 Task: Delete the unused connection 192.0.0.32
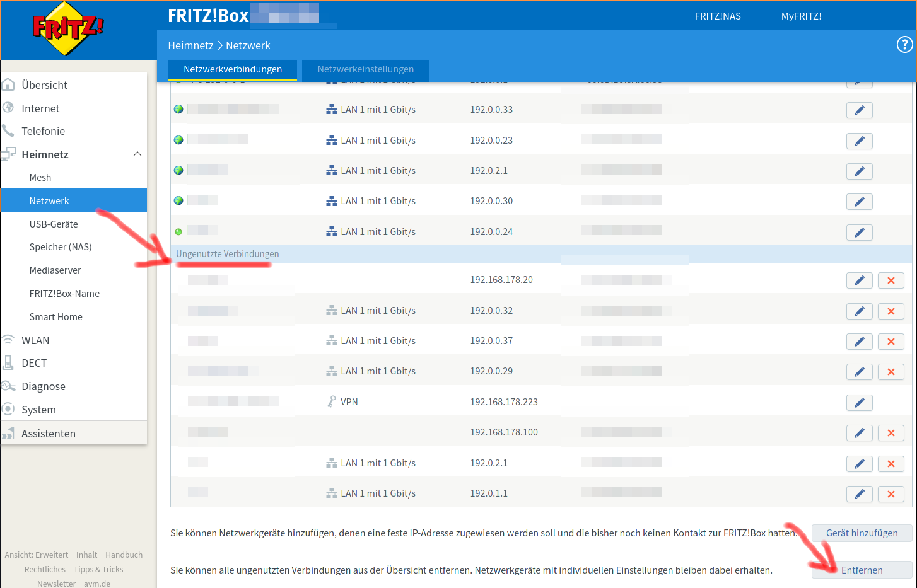point(891,311)
